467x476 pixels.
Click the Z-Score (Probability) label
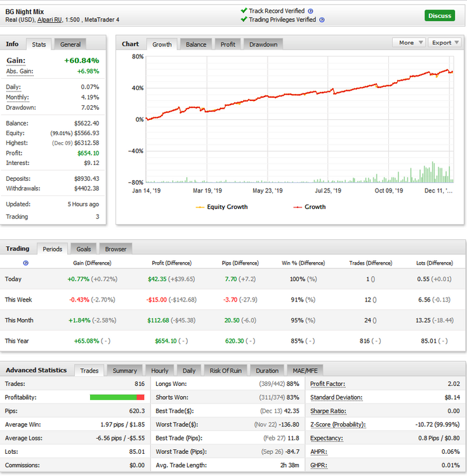338,425
